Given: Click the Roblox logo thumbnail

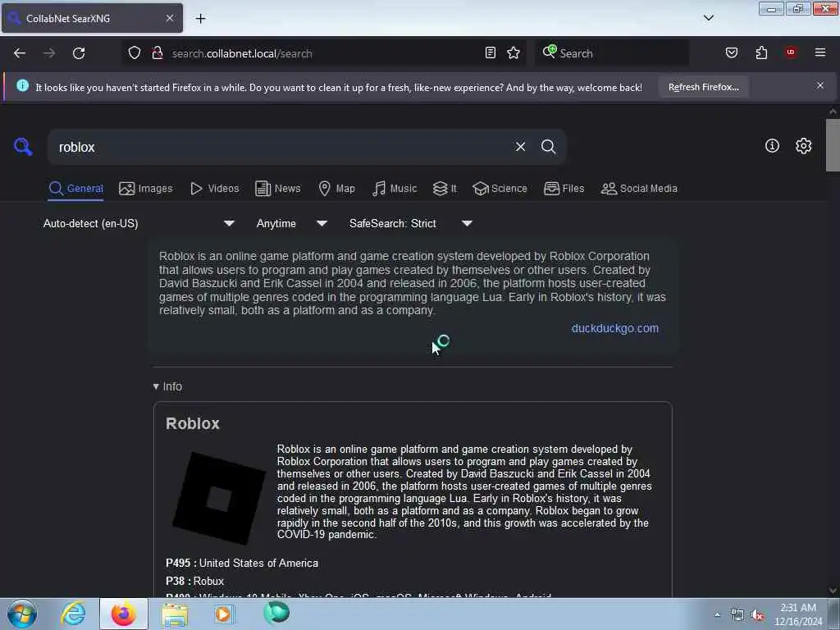Looking at the screenshot, I should 219,498.
